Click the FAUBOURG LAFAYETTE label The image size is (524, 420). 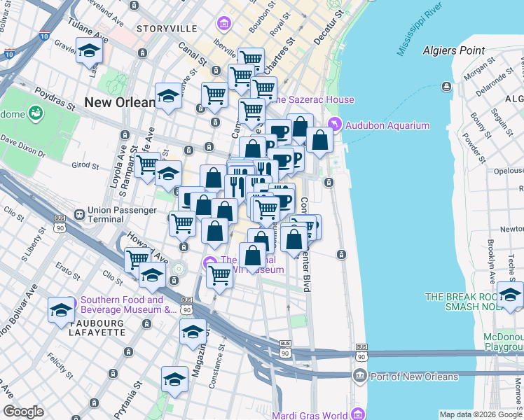coord(97,328)
